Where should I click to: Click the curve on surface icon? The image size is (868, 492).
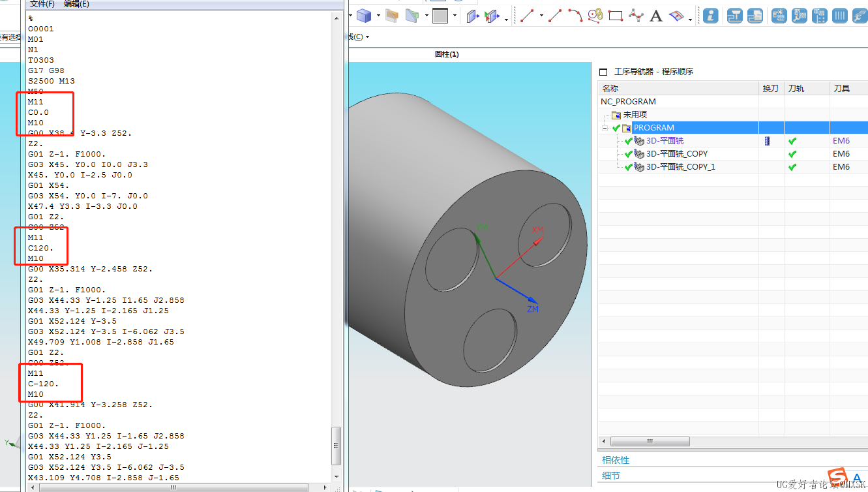point(677,15)
